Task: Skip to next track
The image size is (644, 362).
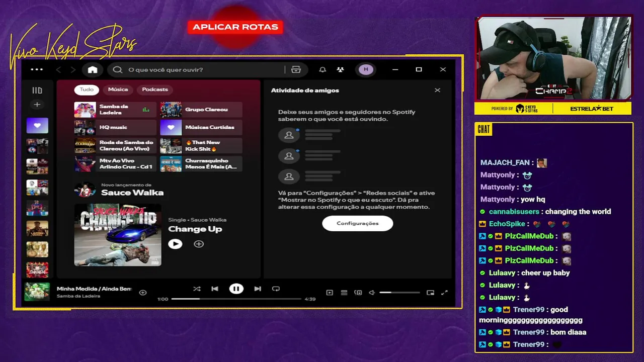Action: 258,289
